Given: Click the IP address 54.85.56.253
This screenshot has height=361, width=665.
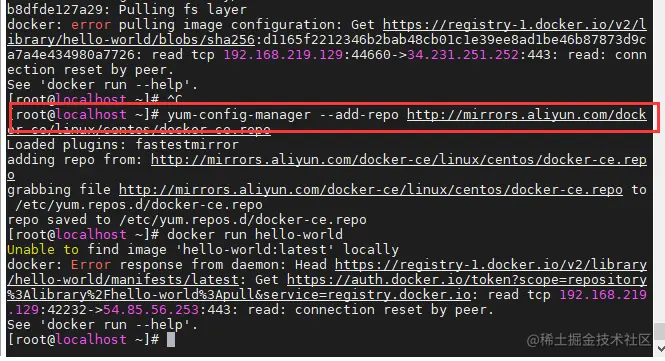Looking at the screenshot, I should click(x=151, y=310).
